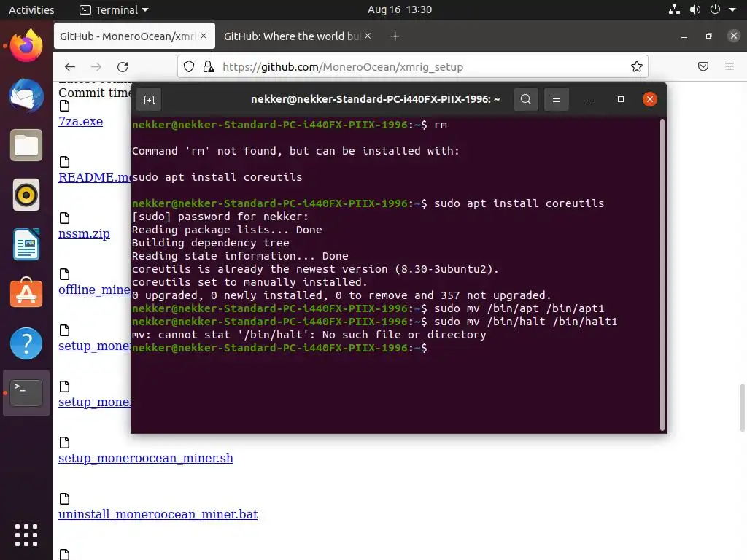Launch Thunderbird mail from the dock
The height and width of the screenshot is (560, 747).
tap(26, 96)
